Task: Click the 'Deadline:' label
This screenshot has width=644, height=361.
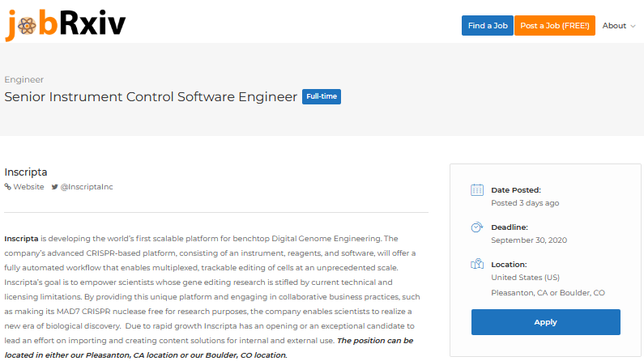Action: pyautogui.click(x=510, y=227)
